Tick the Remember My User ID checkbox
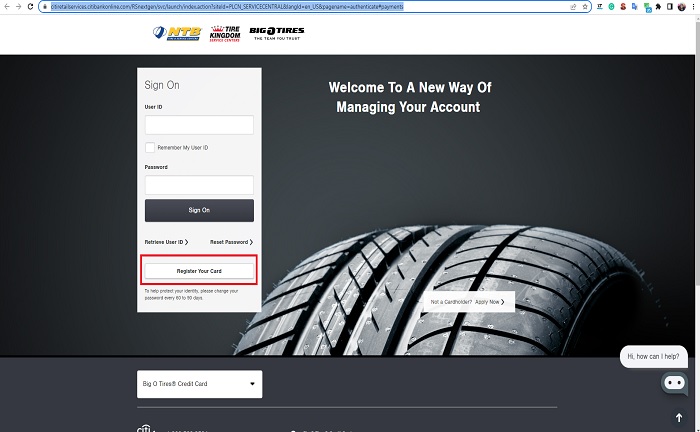The height and width of the screenshot is (432, 700). [x=150, y=147]
